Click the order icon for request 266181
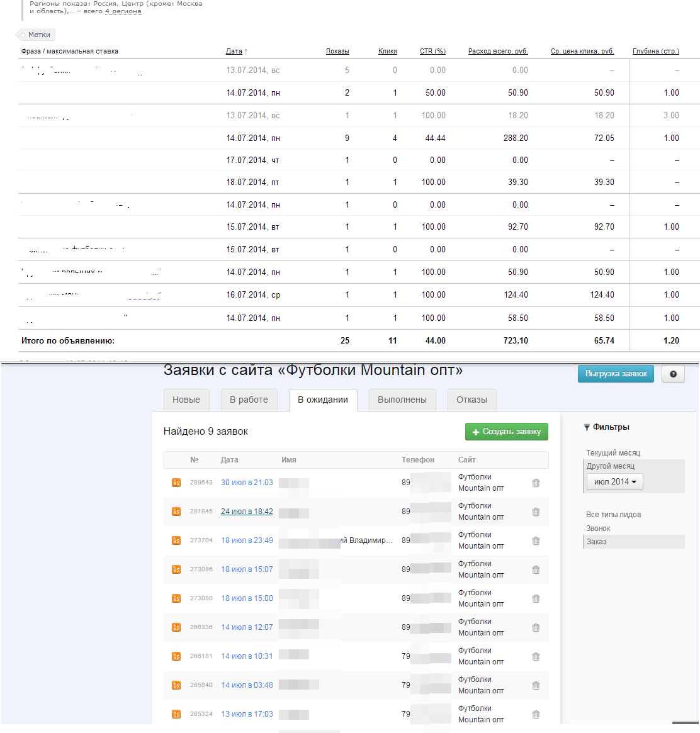Viewport: 700px width, 733px height. [176, 656]
